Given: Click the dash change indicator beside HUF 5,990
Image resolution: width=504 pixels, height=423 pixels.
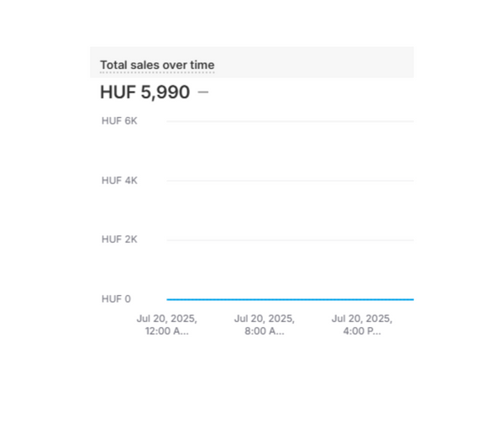Looking at the screenshot, I should 203,93.
